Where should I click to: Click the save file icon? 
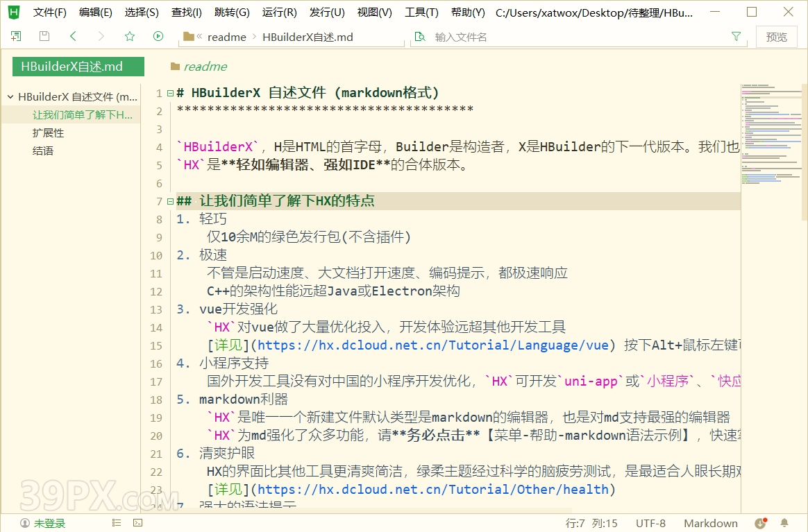(x=44, y=36)
